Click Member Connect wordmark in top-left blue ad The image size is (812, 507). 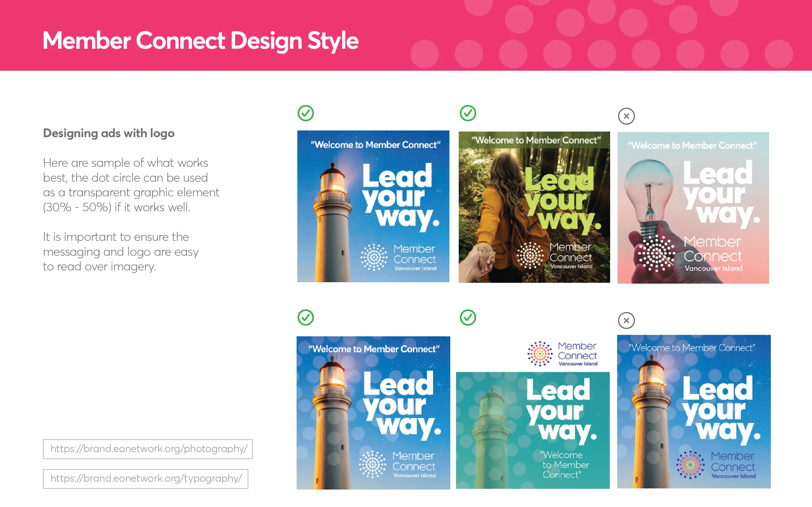coord(414,255)
